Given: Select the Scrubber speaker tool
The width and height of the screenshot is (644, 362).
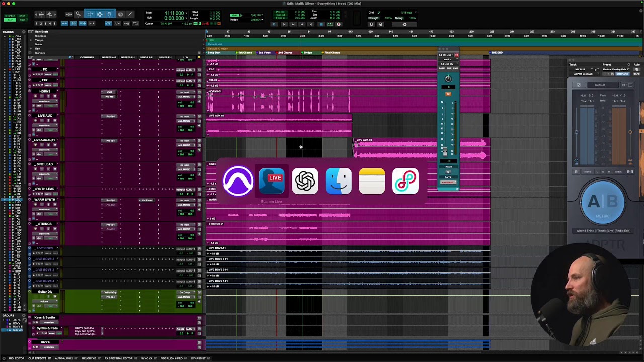Looking at the screenshot, I should 120,14.
